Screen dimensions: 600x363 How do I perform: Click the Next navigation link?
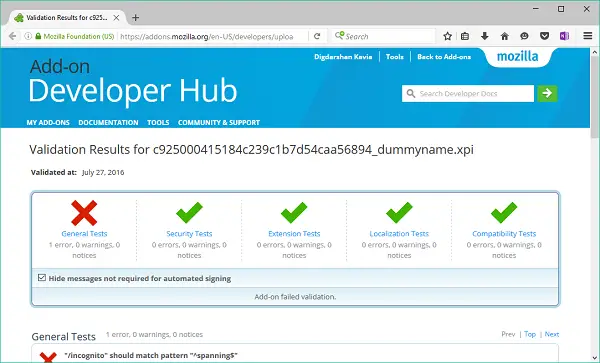click(x=552, y=334)
